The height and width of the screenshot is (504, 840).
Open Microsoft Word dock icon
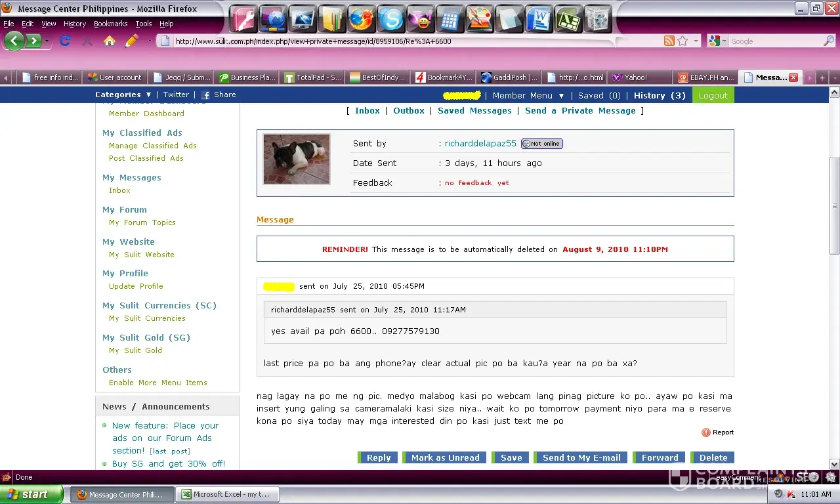539,19
